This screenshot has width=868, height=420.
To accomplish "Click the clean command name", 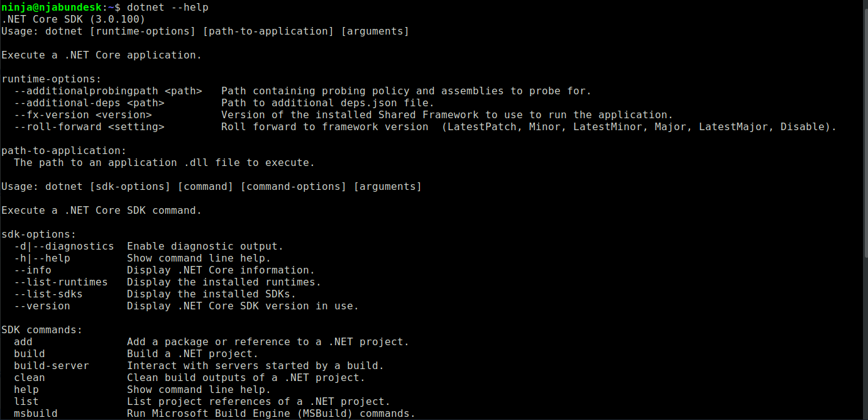I will [29, 377].
